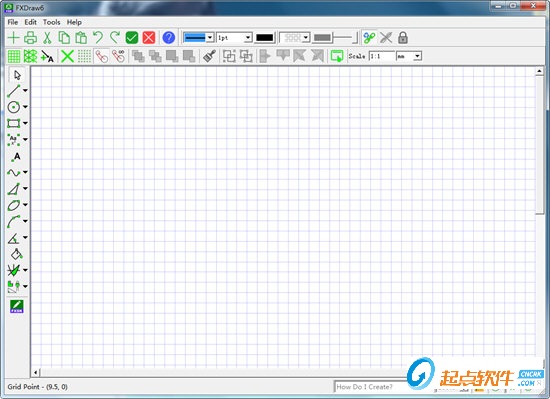Click the group objects icon

pyautogui.click(x=229, y=56)
